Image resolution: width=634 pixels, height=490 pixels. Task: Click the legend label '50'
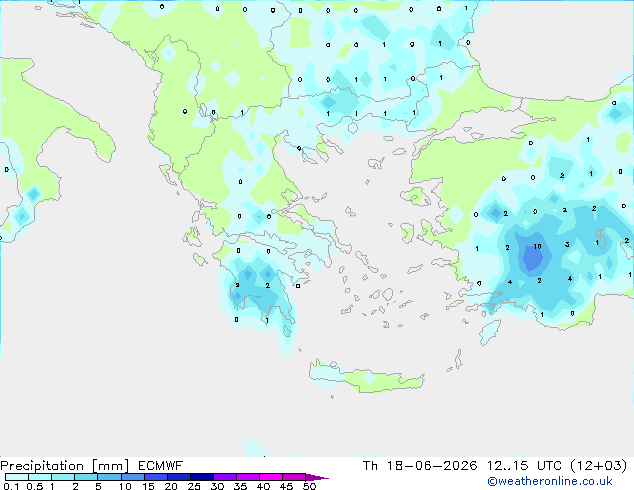tap(309, 486)
